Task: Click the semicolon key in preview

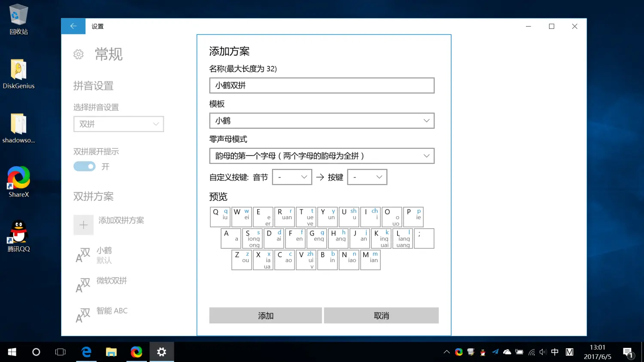Action: coord(424,238)
